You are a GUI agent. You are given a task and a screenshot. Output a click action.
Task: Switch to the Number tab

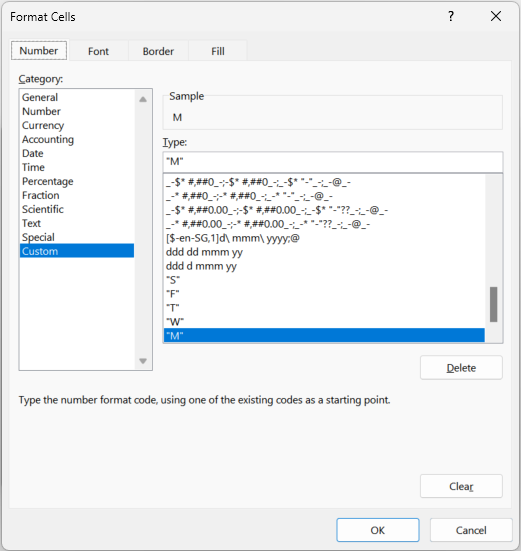coord(39,51)
